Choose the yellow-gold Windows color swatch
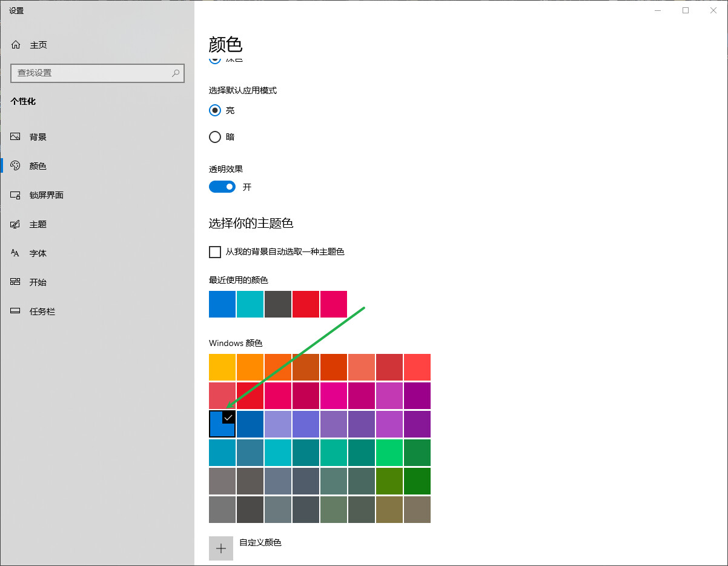The height and width of the screenshot is (566, 728). tap(222, 367)
